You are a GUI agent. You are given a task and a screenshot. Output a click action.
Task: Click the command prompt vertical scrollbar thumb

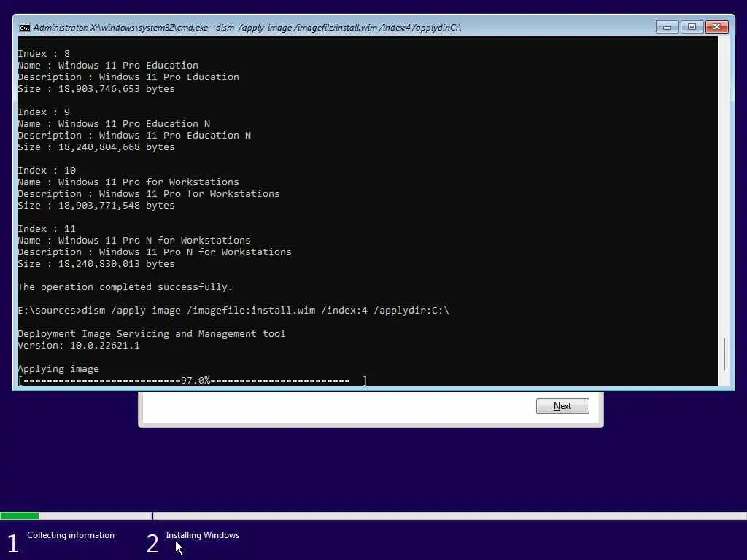[x=724, y=354]
